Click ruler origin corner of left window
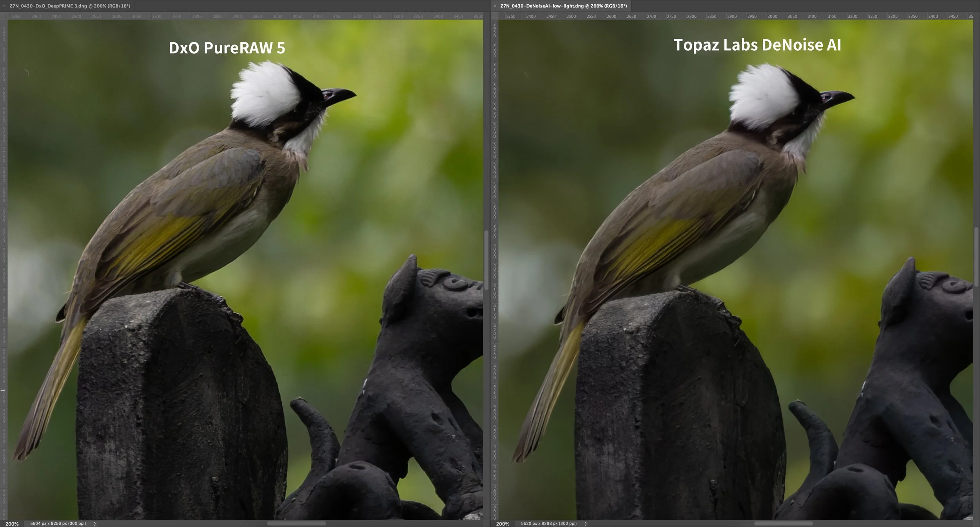The height and width of the screenshot is (527, 980). click(x=4, y=16)
